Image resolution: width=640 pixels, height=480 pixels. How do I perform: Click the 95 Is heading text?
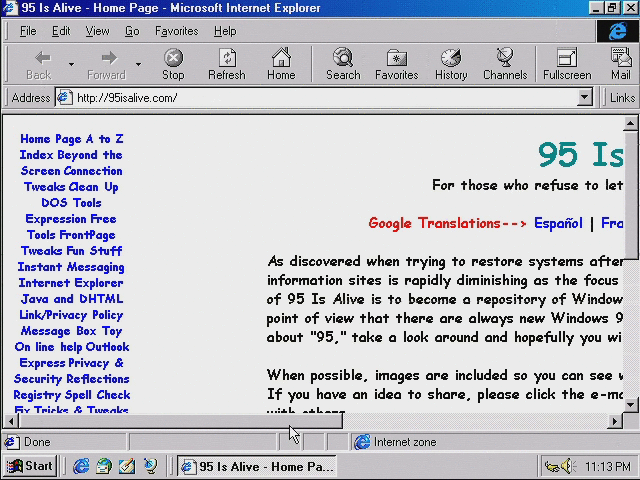tap(580, 154)
